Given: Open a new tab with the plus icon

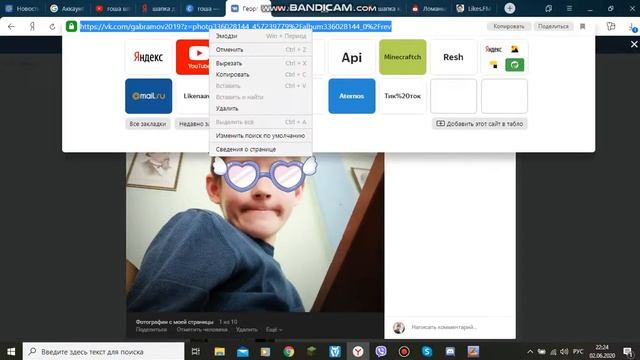Looking at the screenshot, I should (x=509, y=8).
